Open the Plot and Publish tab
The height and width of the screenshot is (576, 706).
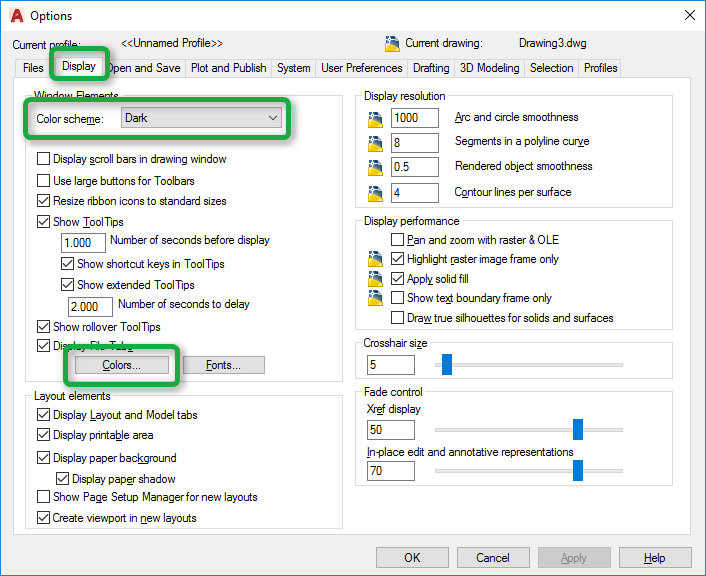tap(228, 68)
